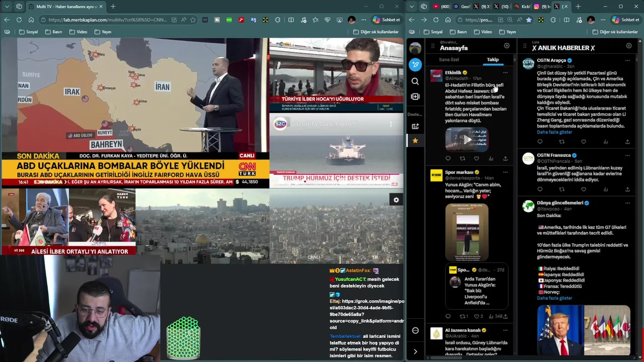This screenshot has height=362, width=644.
Task: View stats of the Etkinlik AlHadath post
Action: pos(491,158)
